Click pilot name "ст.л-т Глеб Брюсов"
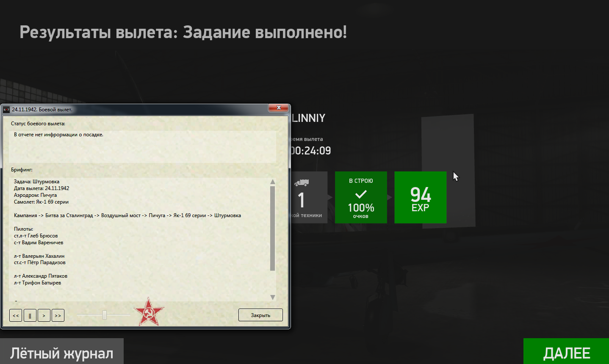Image resolution: width=609 pixels, height=364 pixels. coord(36,236)
